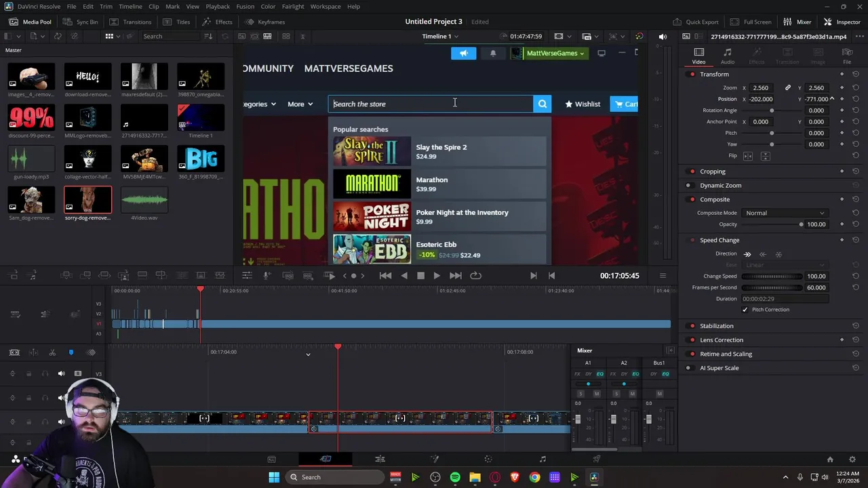The image size is (868, 488).
Task: Click the Quick Export button
Action: pyautogui.click(x=696, y=22)
